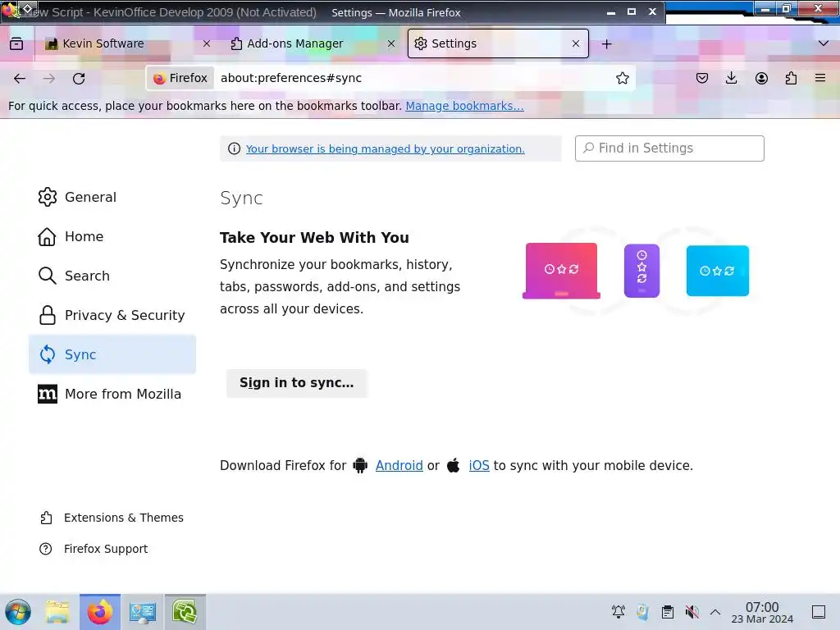Open a new tab with plus button
The height and width of the screenshot is (630, 840).
coord(606,44)
